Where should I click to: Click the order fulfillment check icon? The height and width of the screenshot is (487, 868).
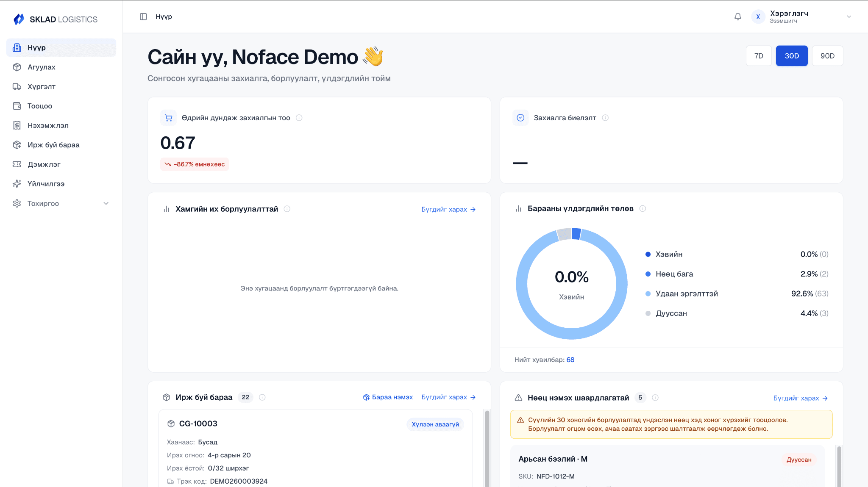click(520, 118)
